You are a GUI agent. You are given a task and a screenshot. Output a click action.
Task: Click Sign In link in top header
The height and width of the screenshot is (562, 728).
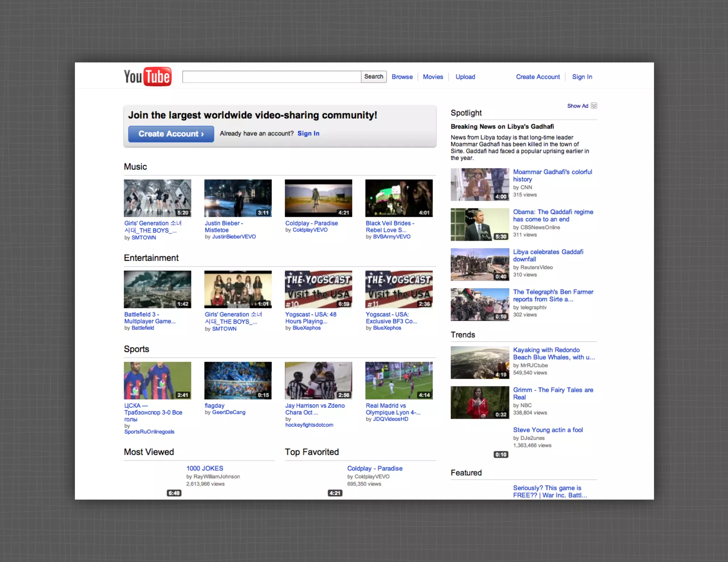[x=582, y=77]
